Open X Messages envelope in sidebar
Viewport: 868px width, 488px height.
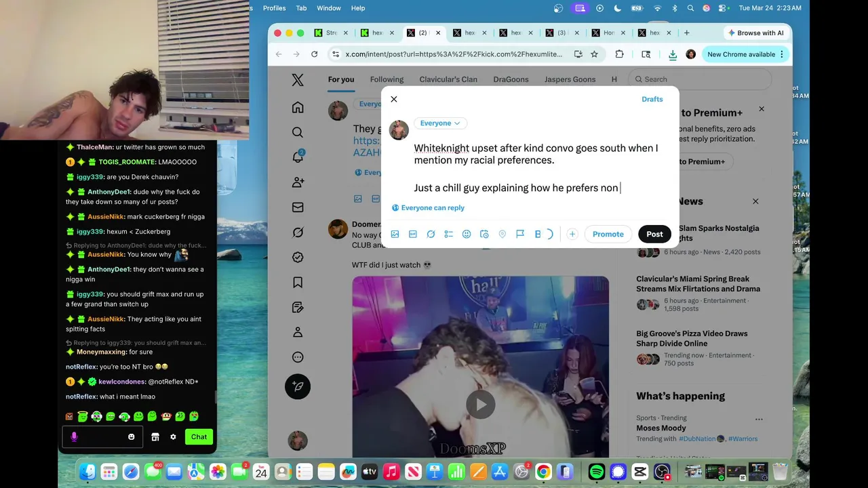(298, 207)
